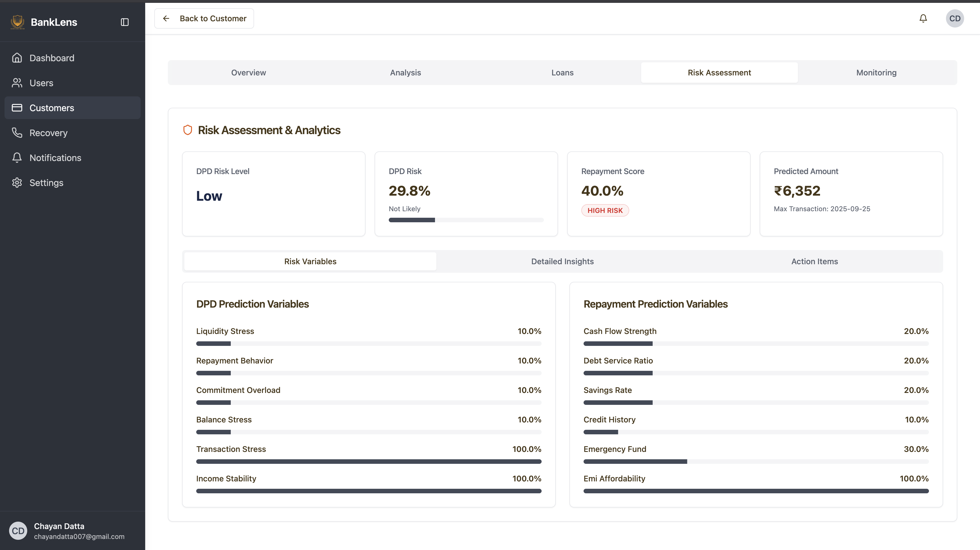Switch to the Overview tab
The image size is (980, 550).
pyautogui.click(x=248, y=73)
